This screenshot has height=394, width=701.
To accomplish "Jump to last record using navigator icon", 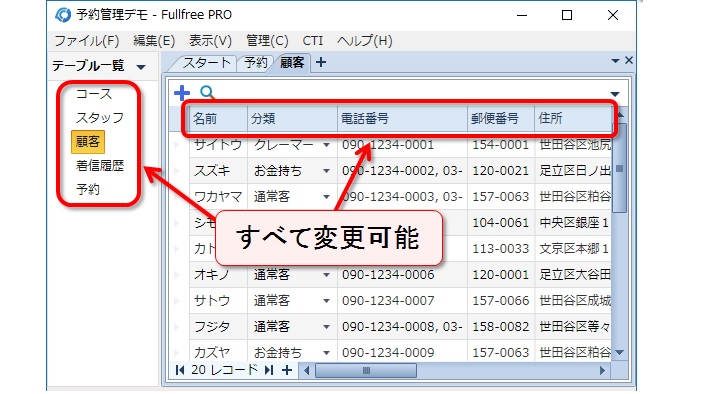I will [x=269, y=370].
